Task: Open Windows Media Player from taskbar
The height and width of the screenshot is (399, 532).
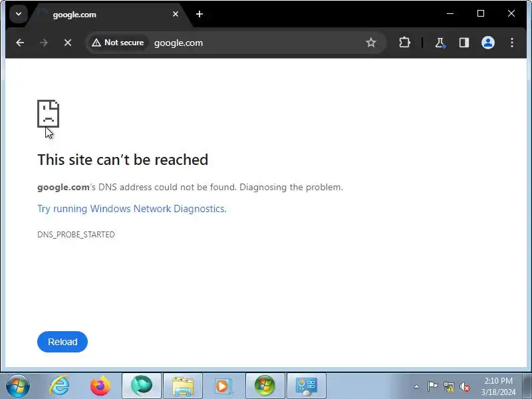Action: click(224, 386)
